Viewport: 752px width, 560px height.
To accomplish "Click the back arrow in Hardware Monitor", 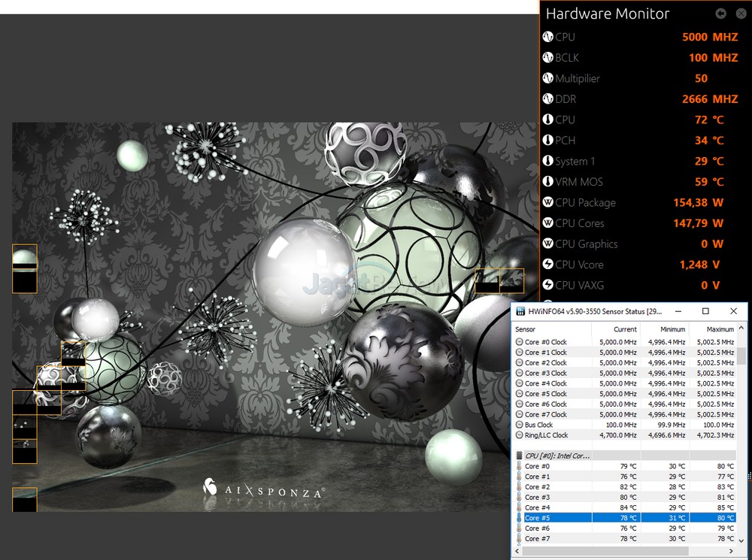I will 721,14.
